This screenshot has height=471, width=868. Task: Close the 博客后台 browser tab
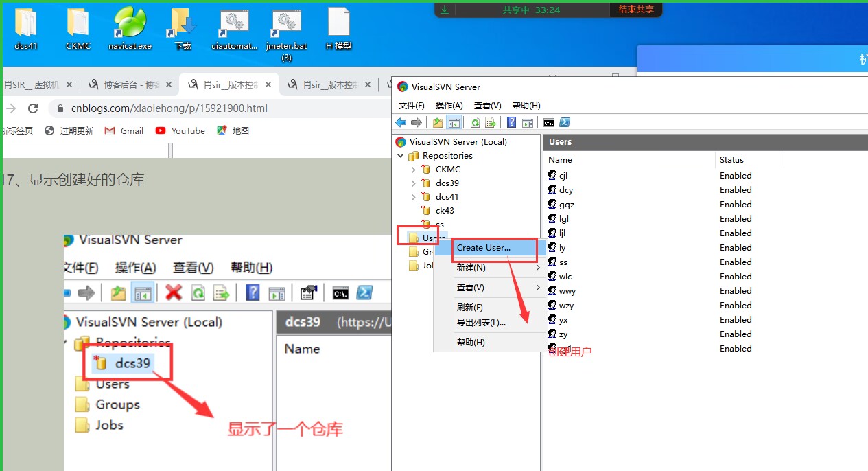[169, 85]
